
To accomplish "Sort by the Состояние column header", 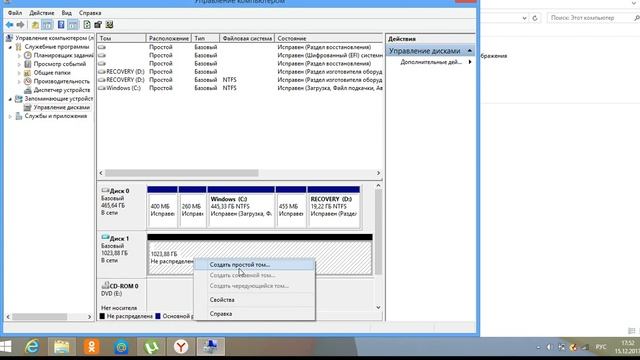I will click(x=329, y=38).
